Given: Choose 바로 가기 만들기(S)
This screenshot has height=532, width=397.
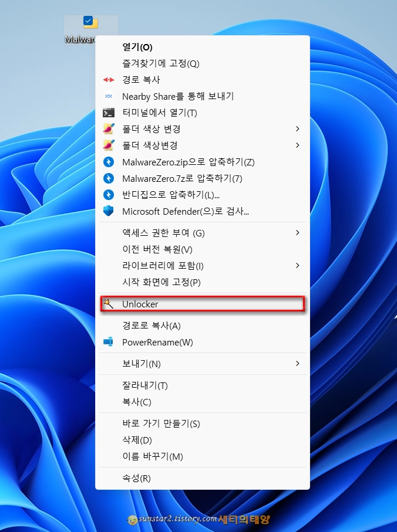Looking at the screenshot, I should (203, 423).
